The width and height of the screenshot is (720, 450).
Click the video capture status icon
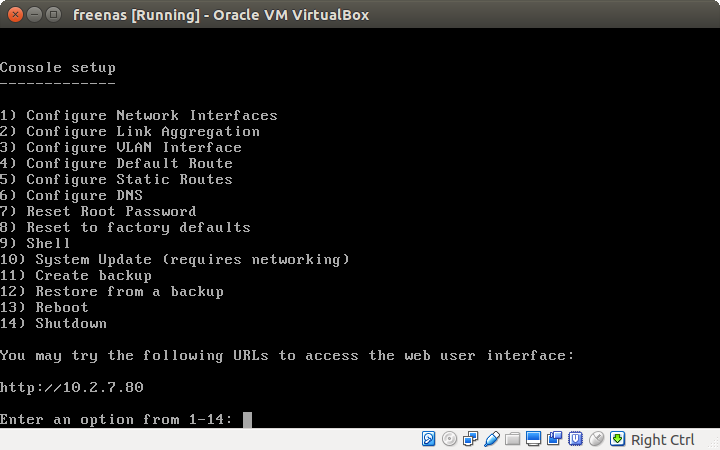click(x=554, y=439)
